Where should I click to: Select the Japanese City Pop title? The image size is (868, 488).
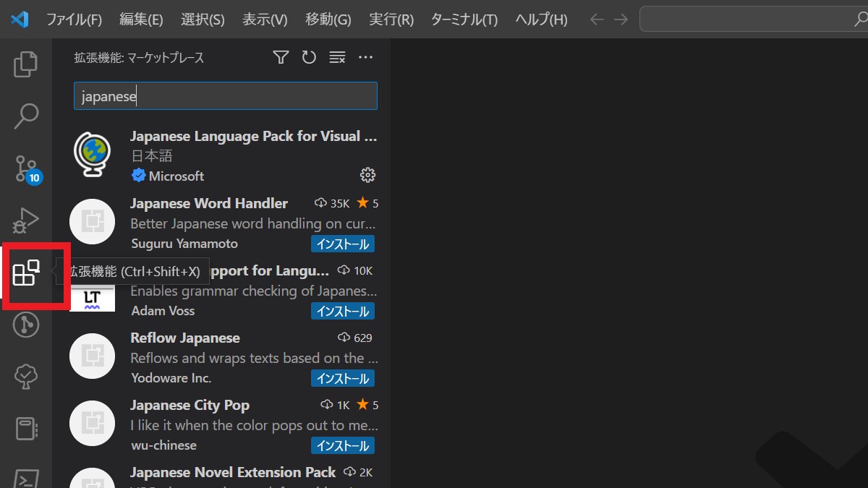pos(190,405)
